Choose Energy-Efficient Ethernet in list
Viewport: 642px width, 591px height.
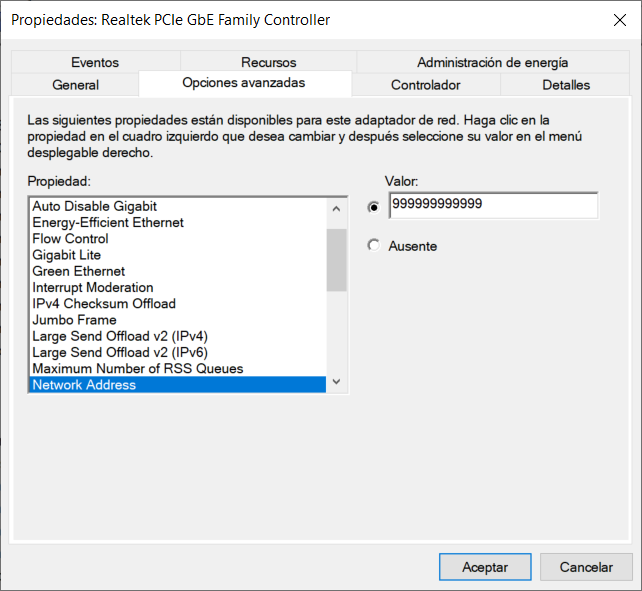108,222
